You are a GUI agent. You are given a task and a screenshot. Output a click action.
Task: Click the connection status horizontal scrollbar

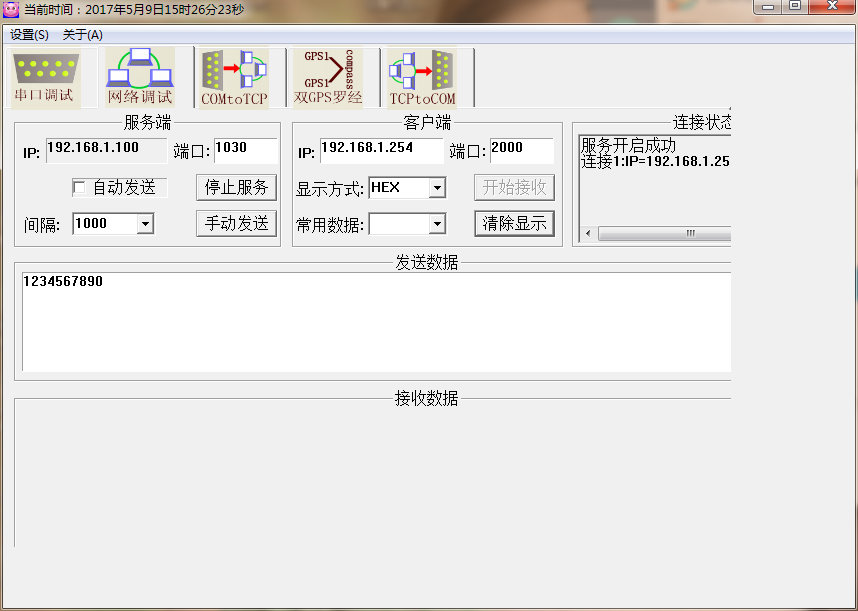coord(690,234)
